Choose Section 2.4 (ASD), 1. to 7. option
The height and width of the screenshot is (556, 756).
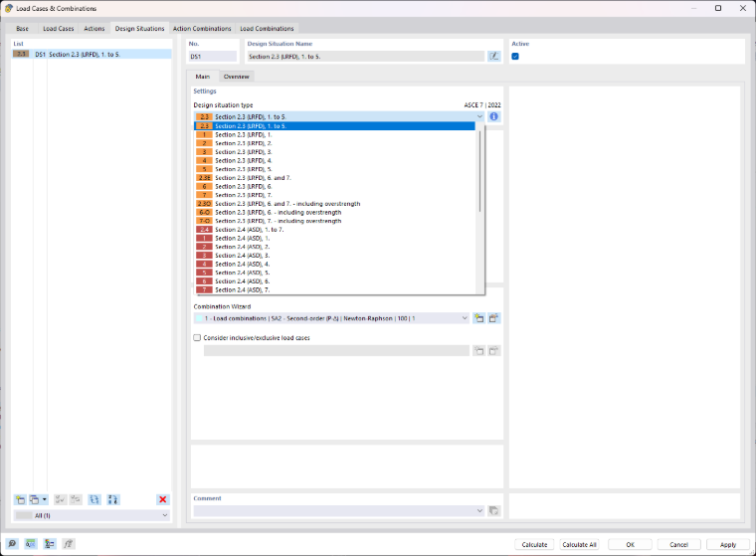(335, 230)
